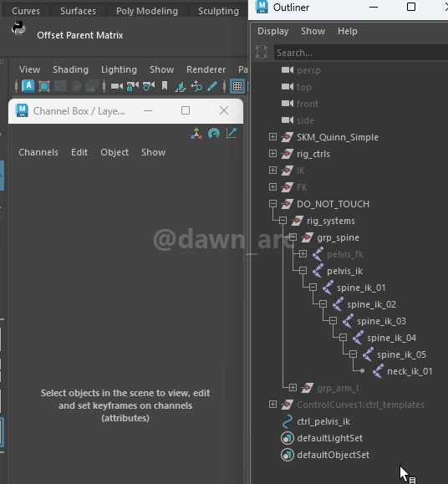This screenshot has width=448, height=484.
Task: Open Channels menu in Channel Box
Action: pos(38,152)
